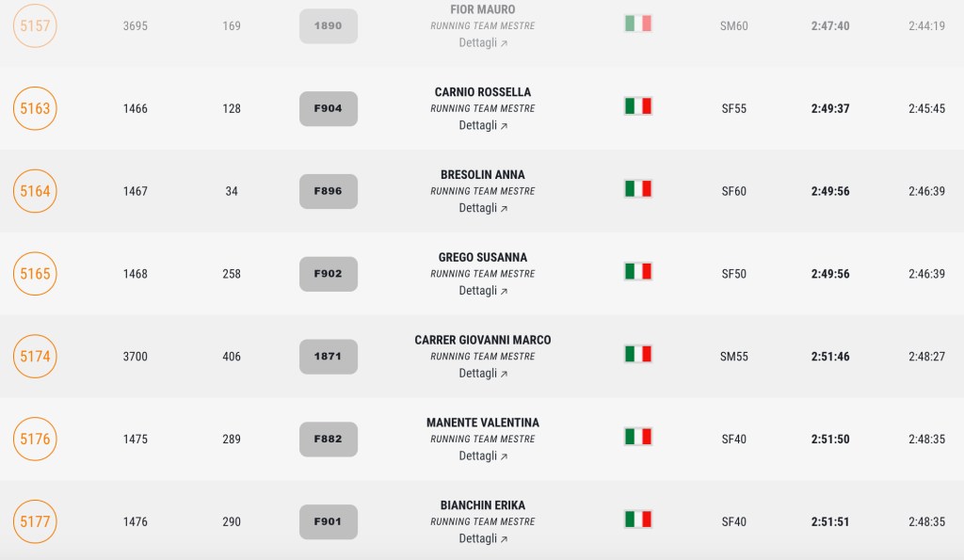Click the orange position circle 5177
Viewport: 964px width, 560px height.
36,521
